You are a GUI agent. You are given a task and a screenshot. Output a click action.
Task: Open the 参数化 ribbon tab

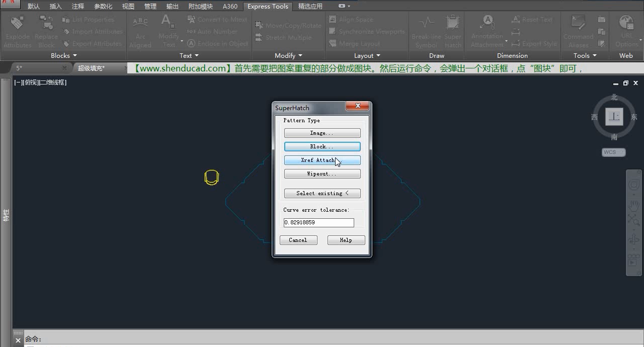coord(103,7)
